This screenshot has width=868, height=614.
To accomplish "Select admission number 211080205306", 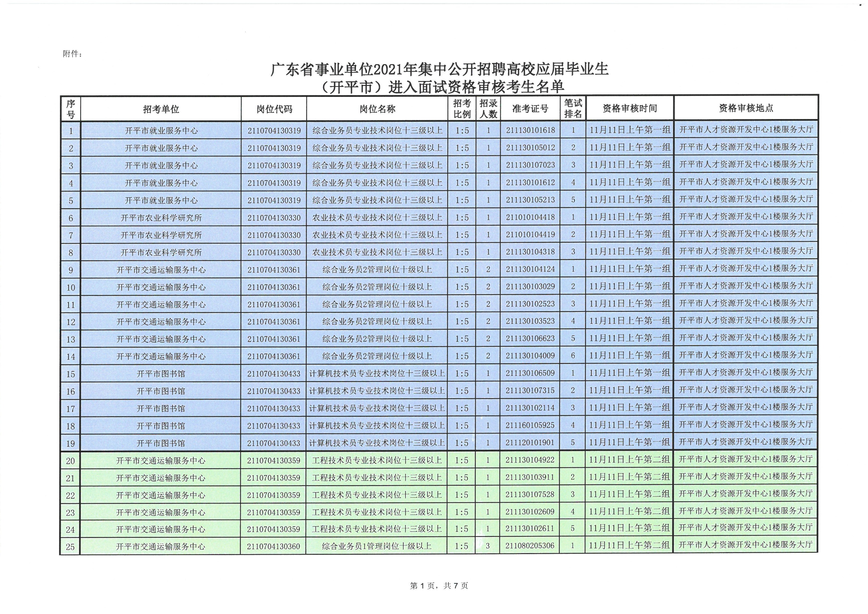I will (x=530, y=546).
